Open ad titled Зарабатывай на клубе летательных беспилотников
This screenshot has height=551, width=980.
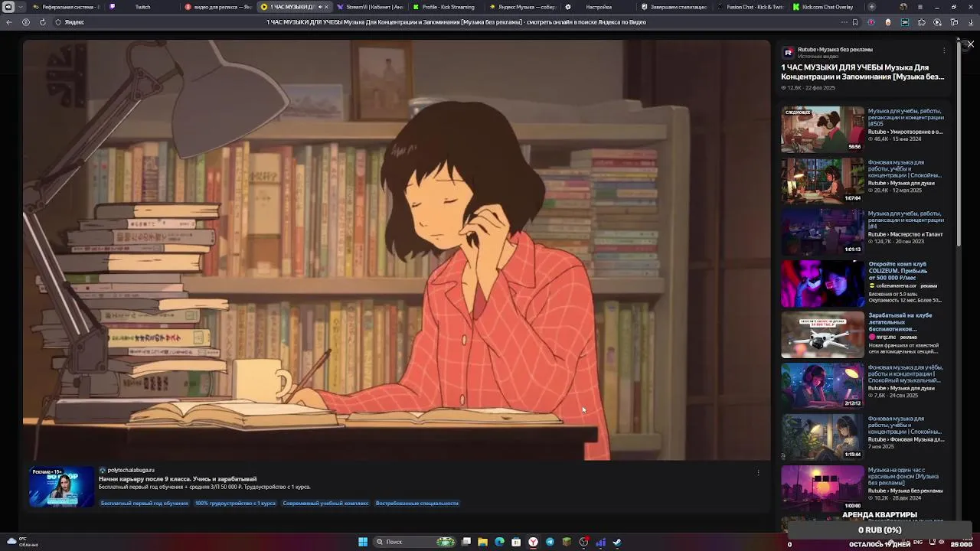point(900,322)
